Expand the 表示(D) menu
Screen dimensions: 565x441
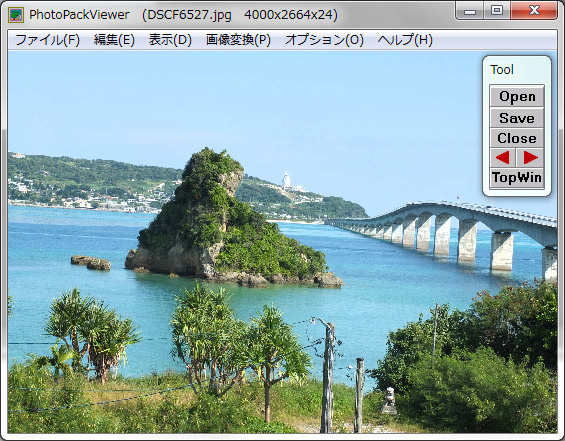(x=170, y=40)
